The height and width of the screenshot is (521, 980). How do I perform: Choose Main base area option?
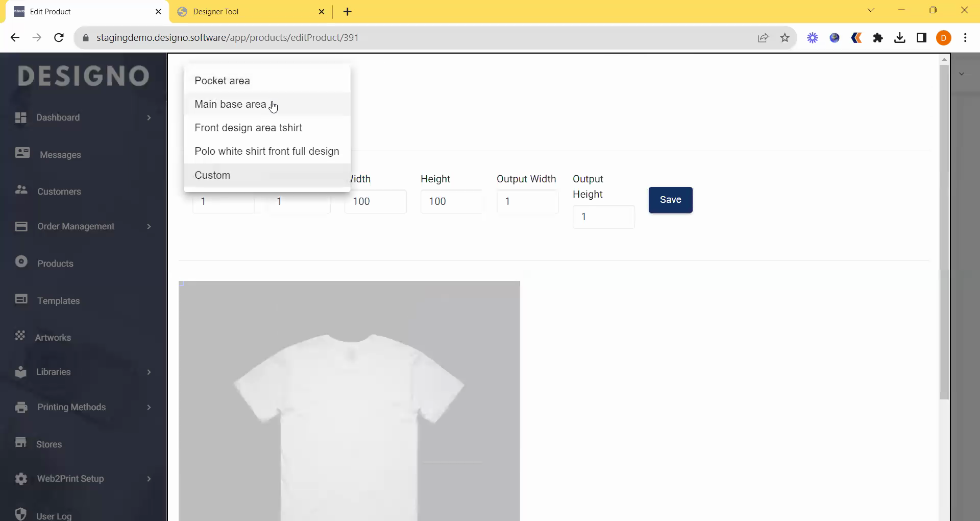click(230, 104)
